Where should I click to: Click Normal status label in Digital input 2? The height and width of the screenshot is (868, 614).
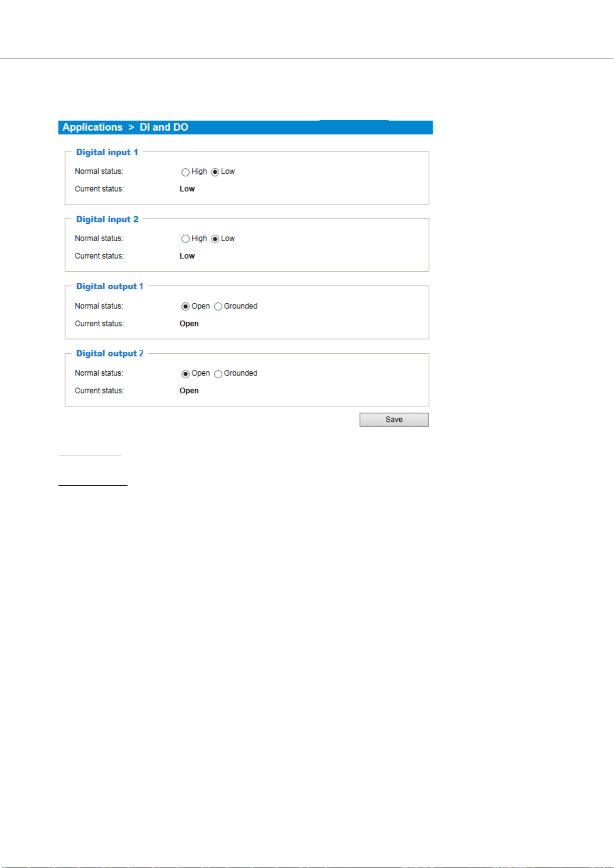click(99, 238)
